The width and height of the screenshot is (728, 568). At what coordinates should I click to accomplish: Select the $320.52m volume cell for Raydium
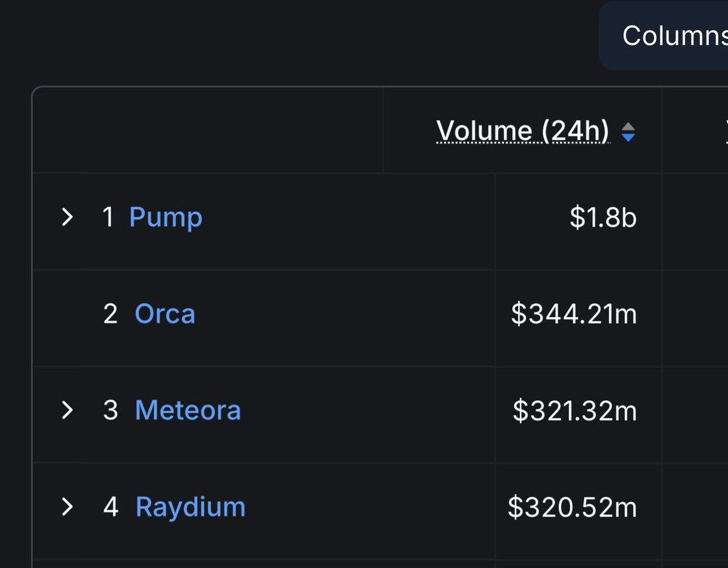578,511
